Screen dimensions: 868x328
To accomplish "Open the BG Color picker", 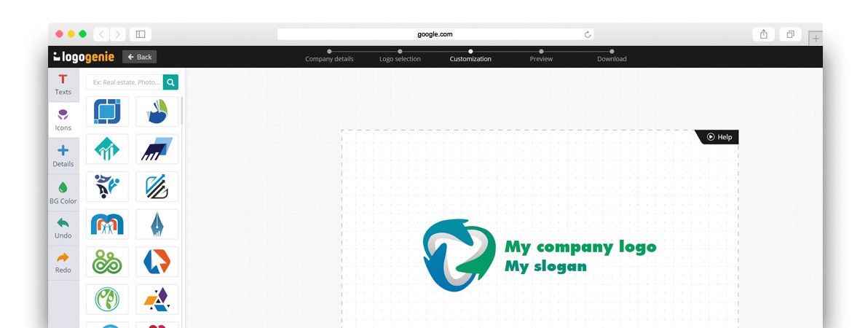I will pos(63,193).
